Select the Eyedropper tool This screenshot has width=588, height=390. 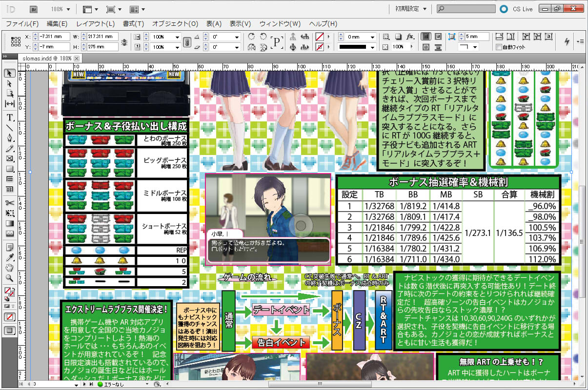9,257
